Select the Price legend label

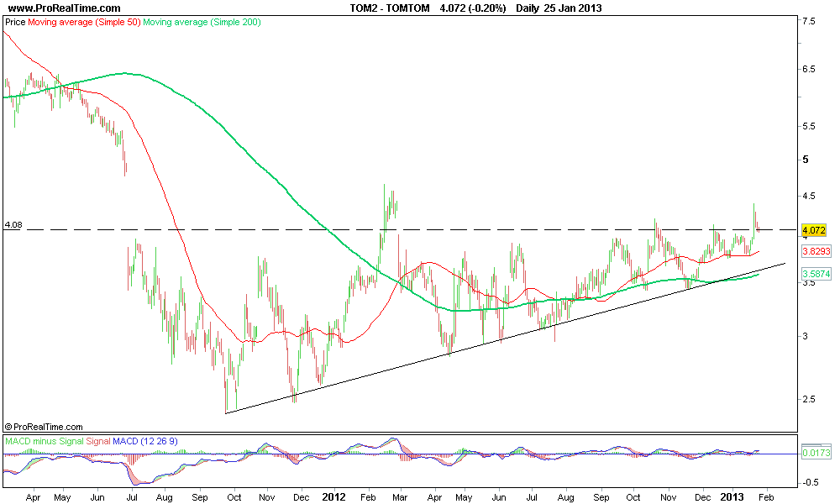coord(15,22)
